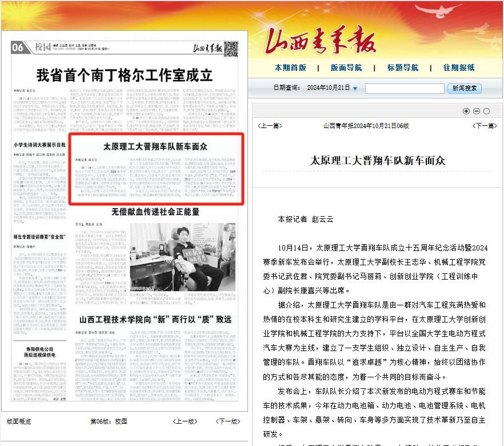
Task: Open the date query dropdown arrow
Action: tap(355, 89)
